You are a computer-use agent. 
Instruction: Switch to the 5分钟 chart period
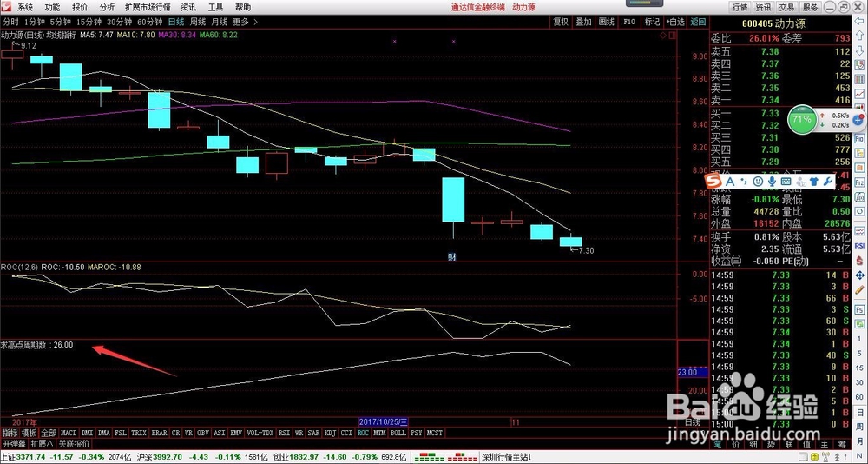click(x=61, y=23)
